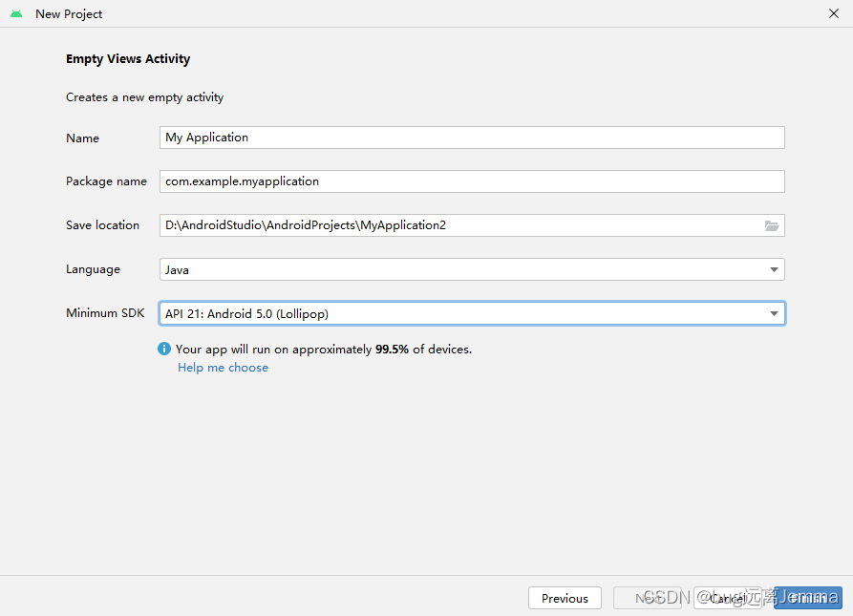Click the folder browse icon in Save location
This screenshot has height=616, width=853.
(772, 225)
